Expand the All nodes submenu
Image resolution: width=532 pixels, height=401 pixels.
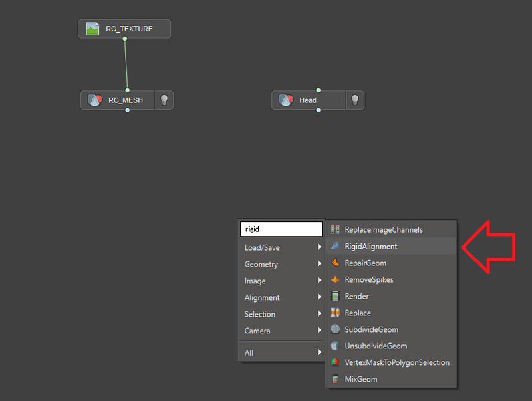click(281, 352)
